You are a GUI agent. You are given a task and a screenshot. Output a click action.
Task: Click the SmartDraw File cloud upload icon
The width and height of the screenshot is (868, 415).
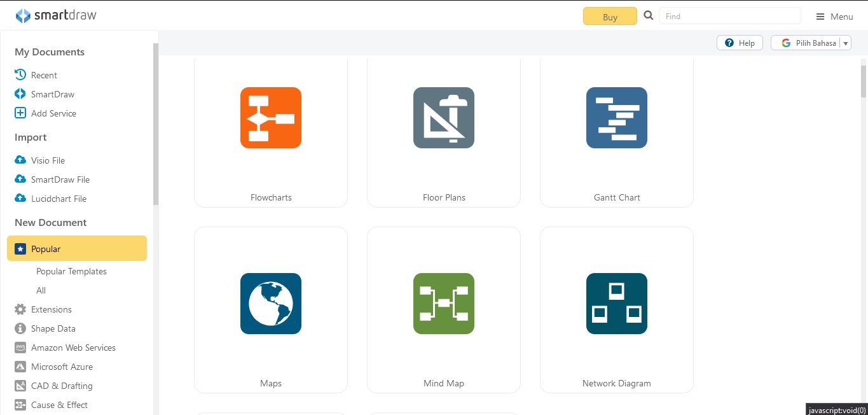point(20,179)
